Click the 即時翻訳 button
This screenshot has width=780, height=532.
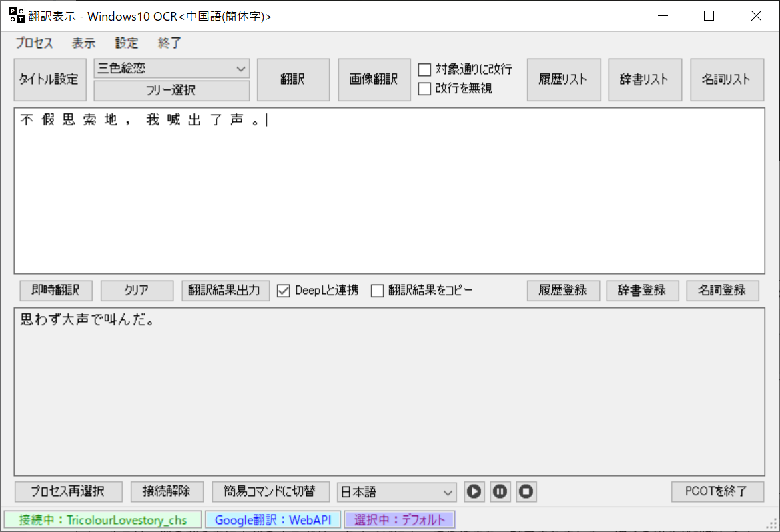coord(56,291)
